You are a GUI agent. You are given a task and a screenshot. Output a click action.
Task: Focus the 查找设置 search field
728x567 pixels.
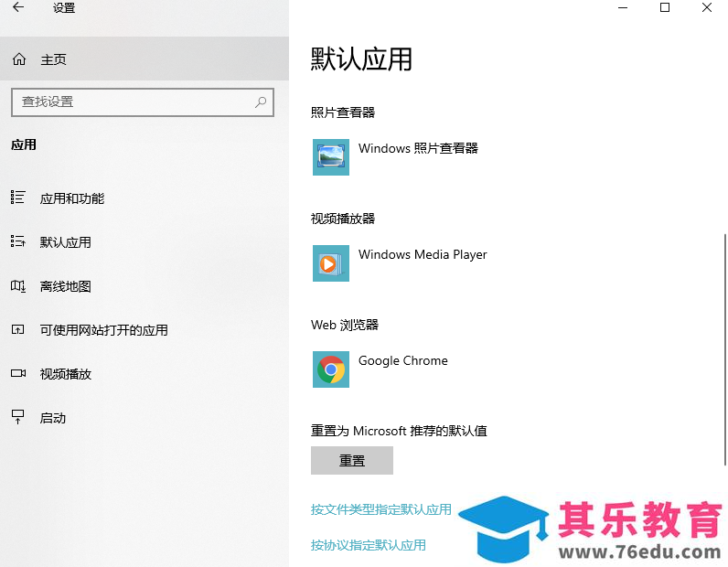click(x=143, y=102)
